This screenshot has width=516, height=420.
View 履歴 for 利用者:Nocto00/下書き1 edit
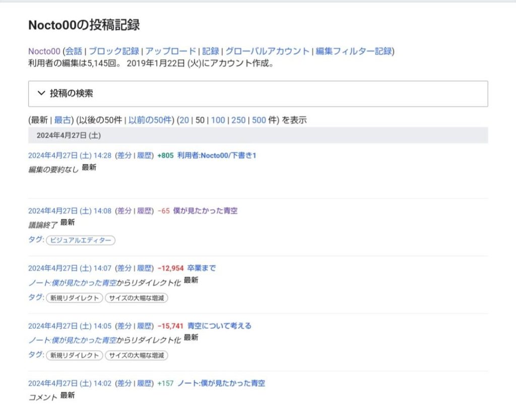(x=144, y=155)
